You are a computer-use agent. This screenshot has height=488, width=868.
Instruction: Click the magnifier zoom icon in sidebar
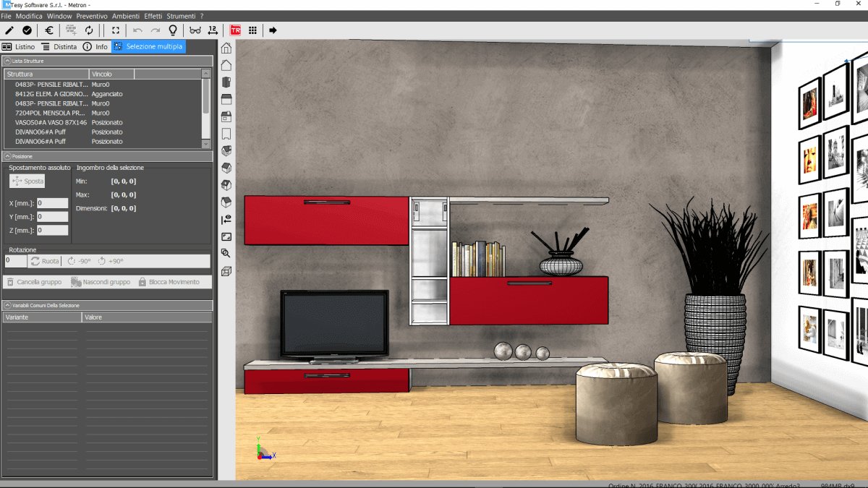226,254
